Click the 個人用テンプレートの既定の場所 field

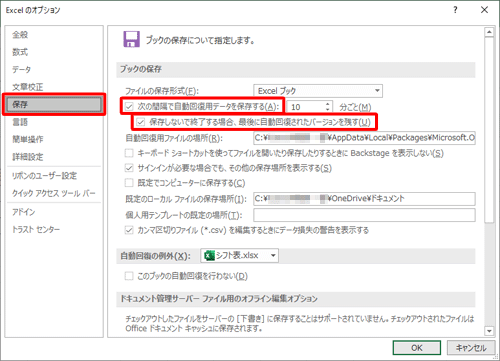click(364, 215)
